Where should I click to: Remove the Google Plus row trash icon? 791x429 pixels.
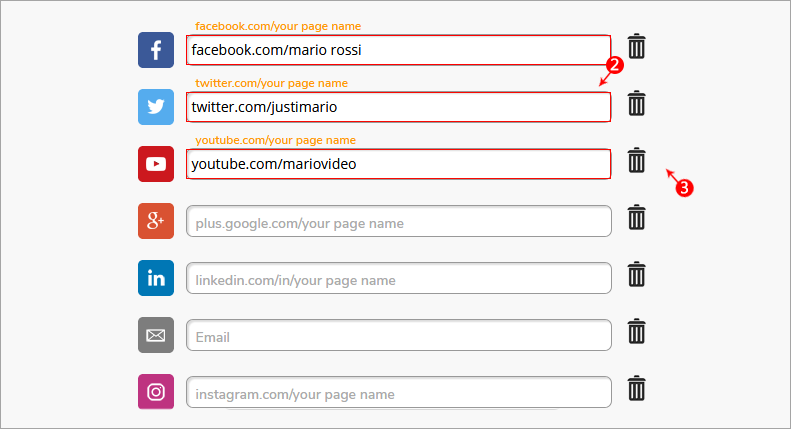pos(637,218)
